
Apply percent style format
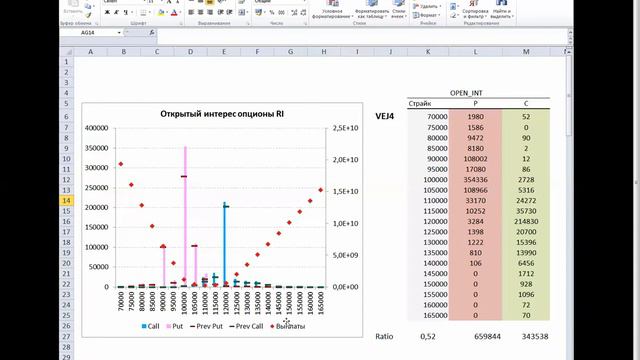tap(272, 13)
